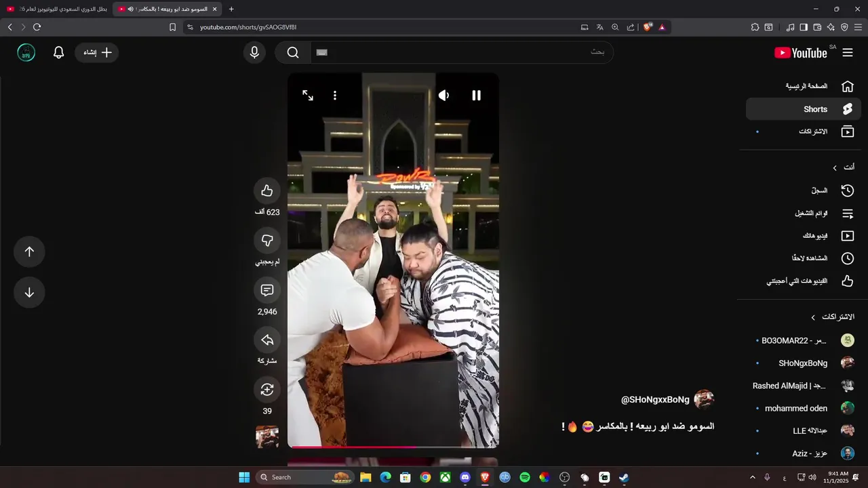
Task: Open Brave VPN shield icon
Action: pyautogui.click(x=844, y=27)
